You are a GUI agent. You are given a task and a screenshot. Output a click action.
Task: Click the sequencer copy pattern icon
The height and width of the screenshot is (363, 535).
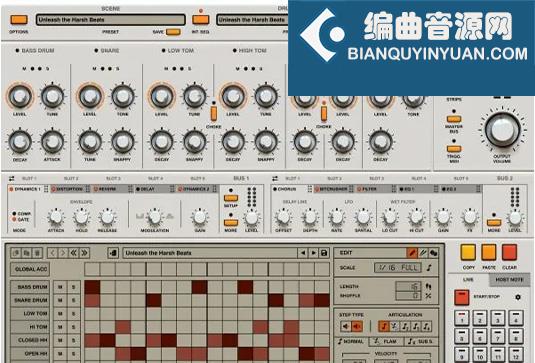pos(15,253)
